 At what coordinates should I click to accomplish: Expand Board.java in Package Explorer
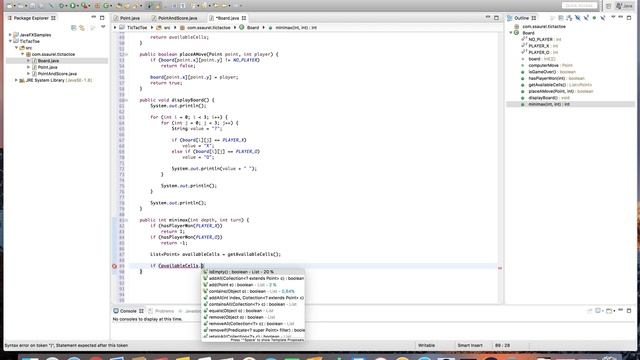[x=29, y=61]
